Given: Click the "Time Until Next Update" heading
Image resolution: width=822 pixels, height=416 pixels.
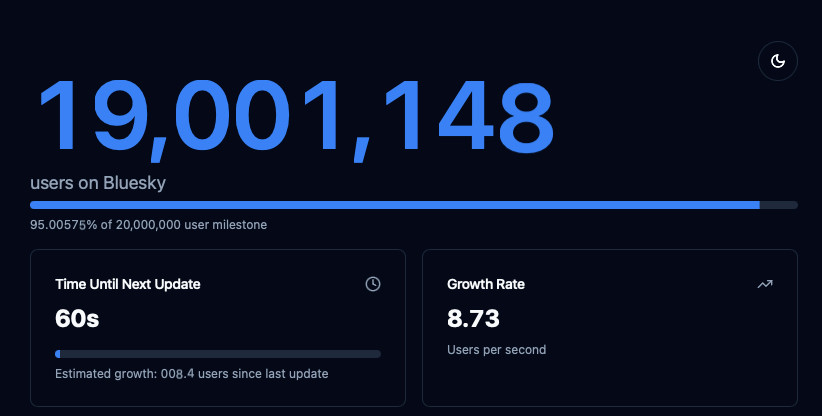Looking at the screenshot, I should [128, 284].
